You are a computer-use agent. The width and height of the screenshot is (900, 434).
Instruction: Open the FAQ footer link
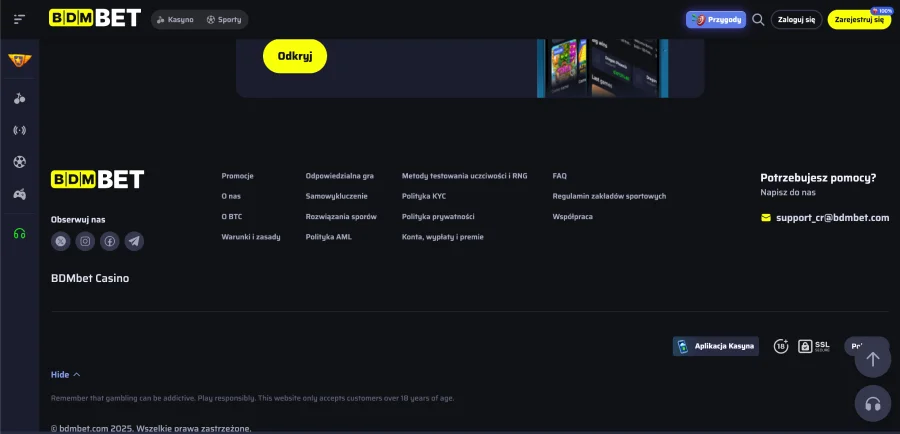coord(560,176)
